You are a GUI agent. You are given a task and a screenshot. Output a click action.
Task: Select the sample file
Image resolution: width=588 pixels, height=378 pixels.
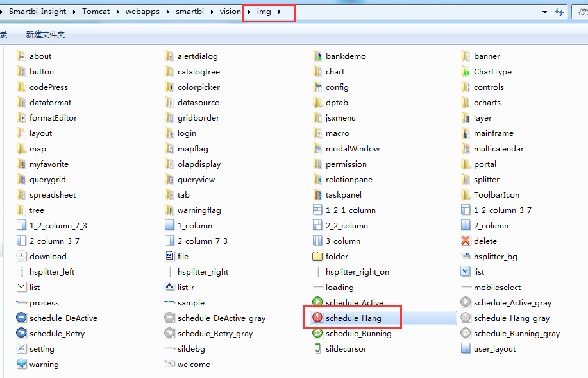click(x=185, y=302)
